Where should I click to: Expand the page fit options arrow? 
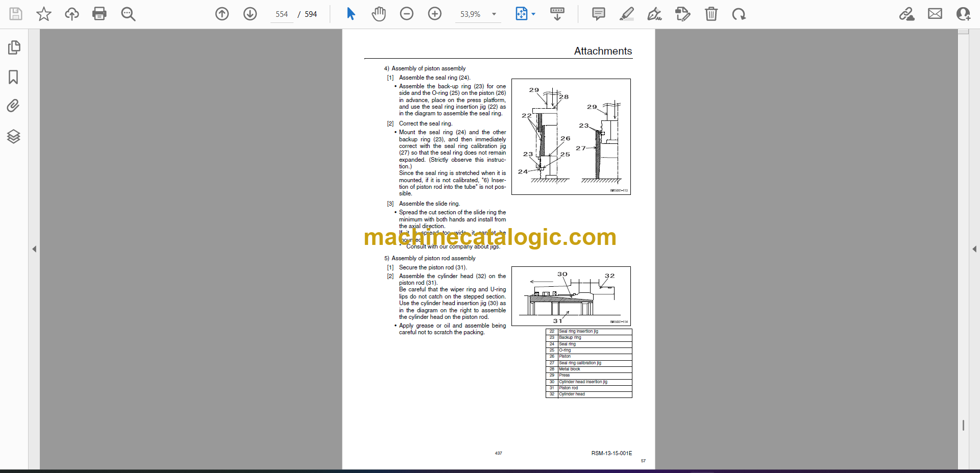(x=534, y=14)
